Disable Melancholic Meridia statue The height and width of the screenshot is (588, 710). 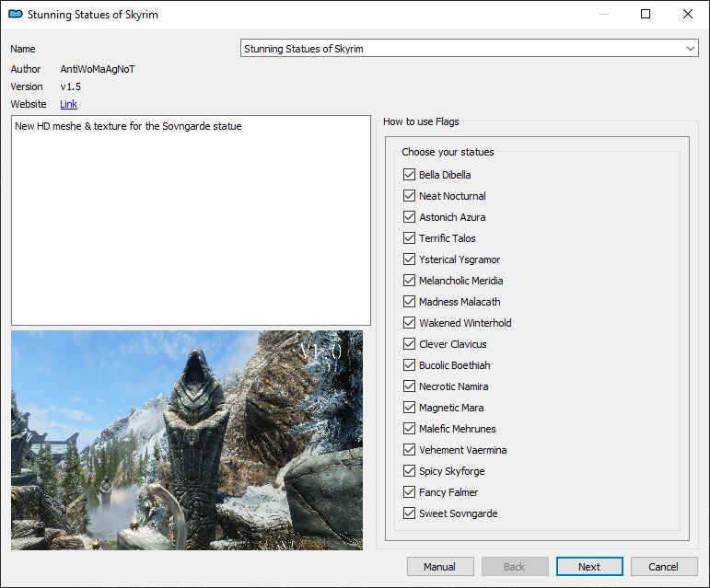[409, 281]
